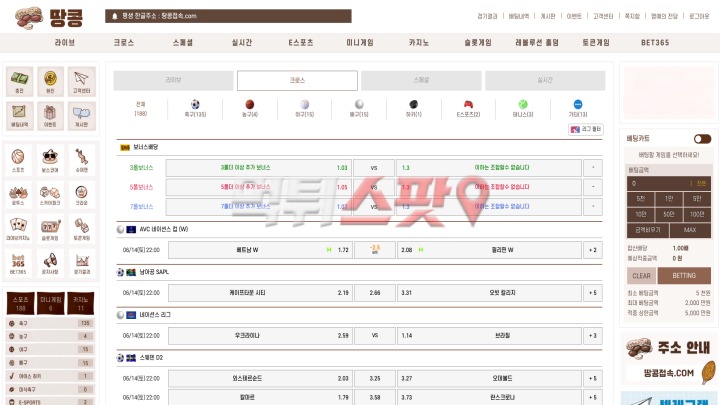Image resolution: width=720 pixels, height=405 pixels.
Task: Click the peanut site logo
Action: click(x=49, y=17)
